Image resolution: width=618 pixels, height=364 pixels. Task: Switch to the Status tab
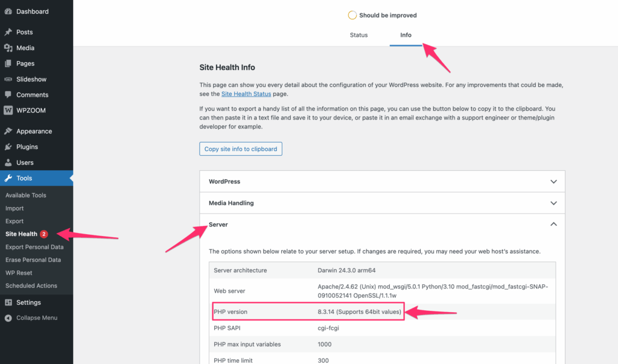[x=358, y=35]
